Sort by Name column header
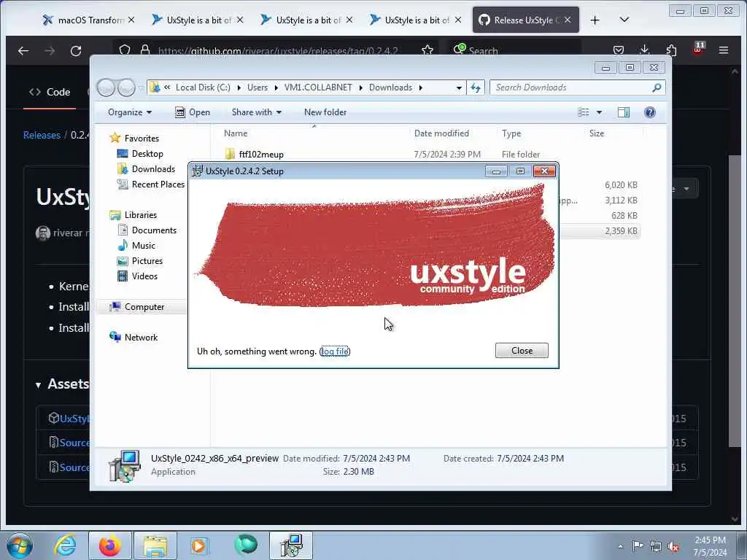This screenshot has width=747, height=560. tap(236, 134)
